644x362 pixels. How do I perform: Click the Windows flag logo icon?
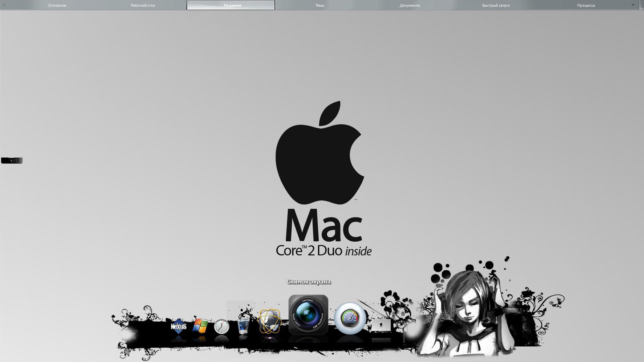click(200, 326)
